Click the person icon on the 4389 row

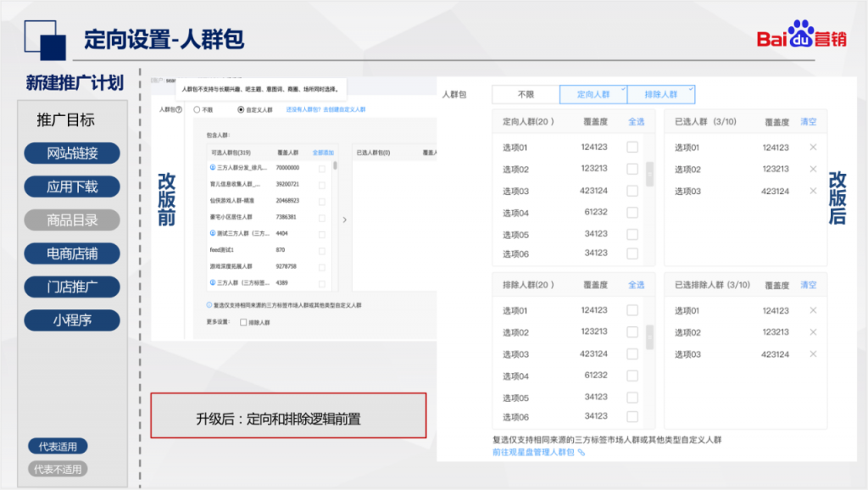click(x=213, y=282)
